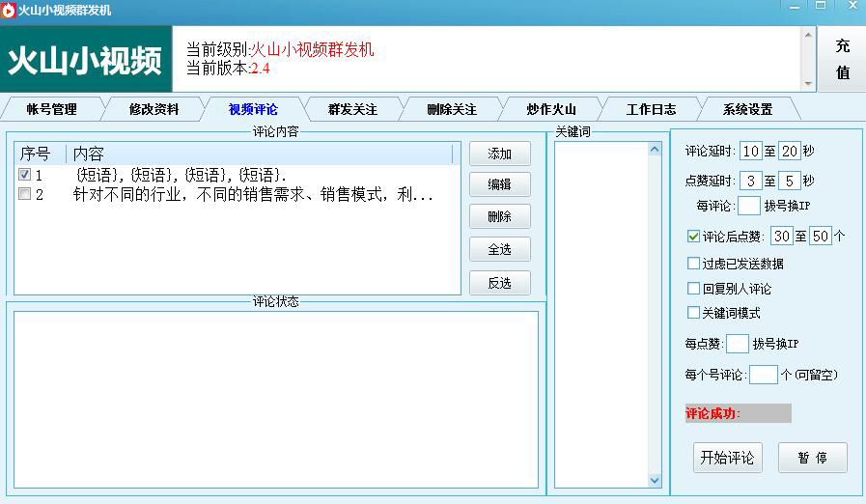Click the likes minimum field showing 30
The image size is (866, 504).
(x=781, y=237)
